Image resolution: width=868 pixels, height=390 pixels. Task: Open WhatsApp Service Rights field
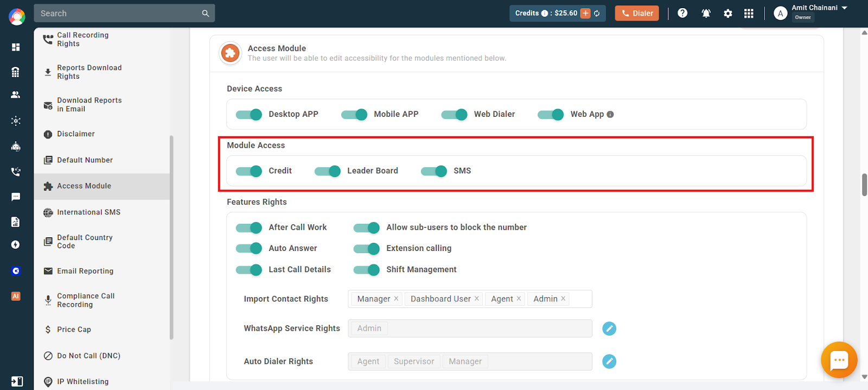coord(470,328)
